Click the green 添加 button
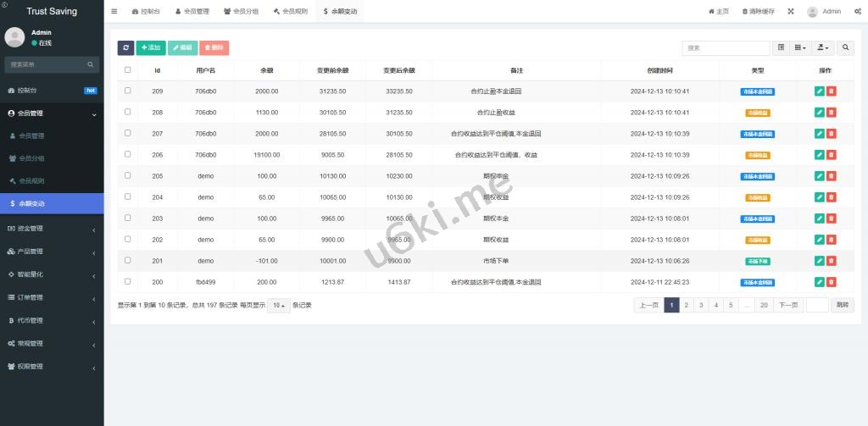The width and height of the screenshot is (868, 426). [x=151, y=48]
